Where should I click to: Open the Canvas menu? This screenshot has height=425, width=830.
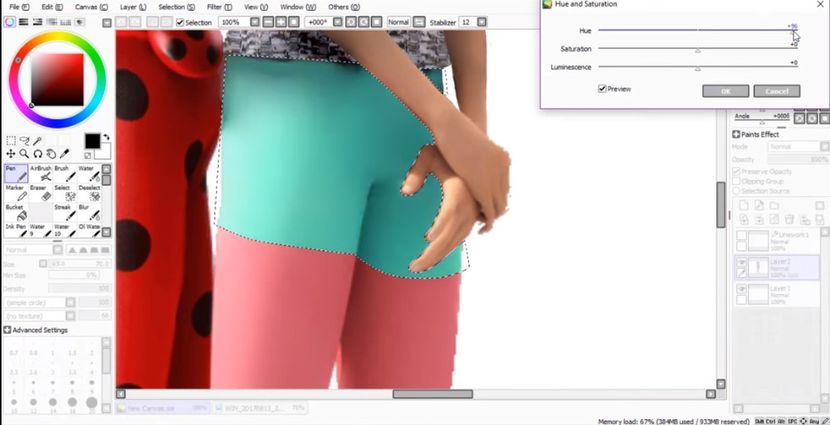pyautogui.click(x=92, y=7)
